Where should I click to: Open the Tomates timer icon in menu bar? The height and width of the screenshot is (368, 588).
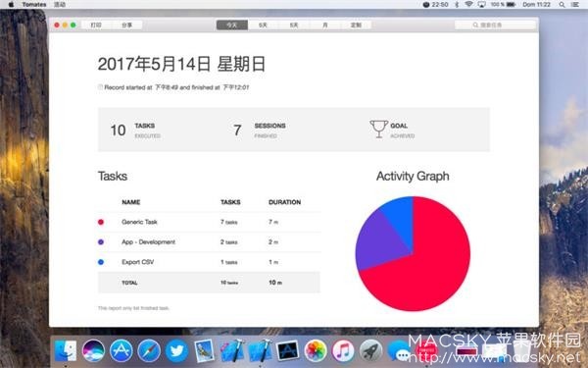click(x=426, y=5)
